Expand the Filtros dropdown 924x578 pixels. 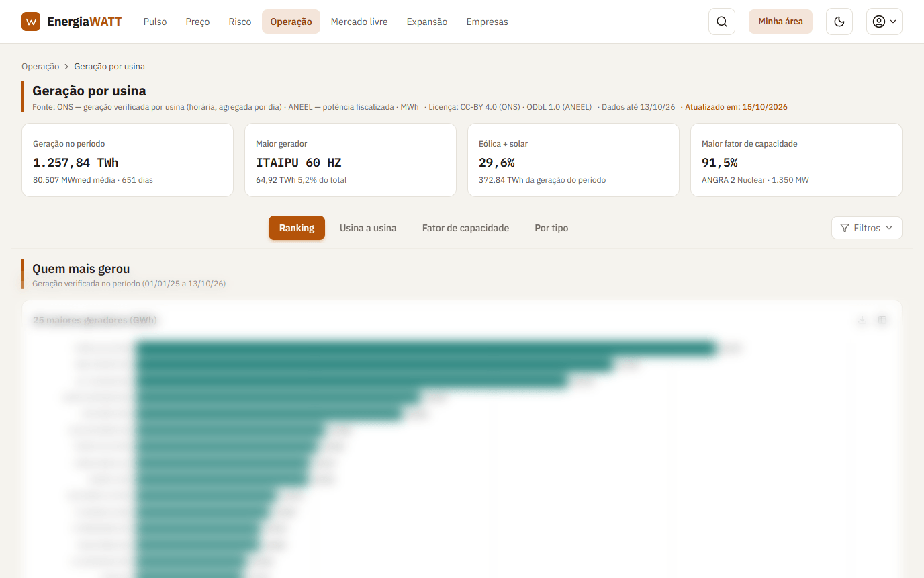pos(866,228)
